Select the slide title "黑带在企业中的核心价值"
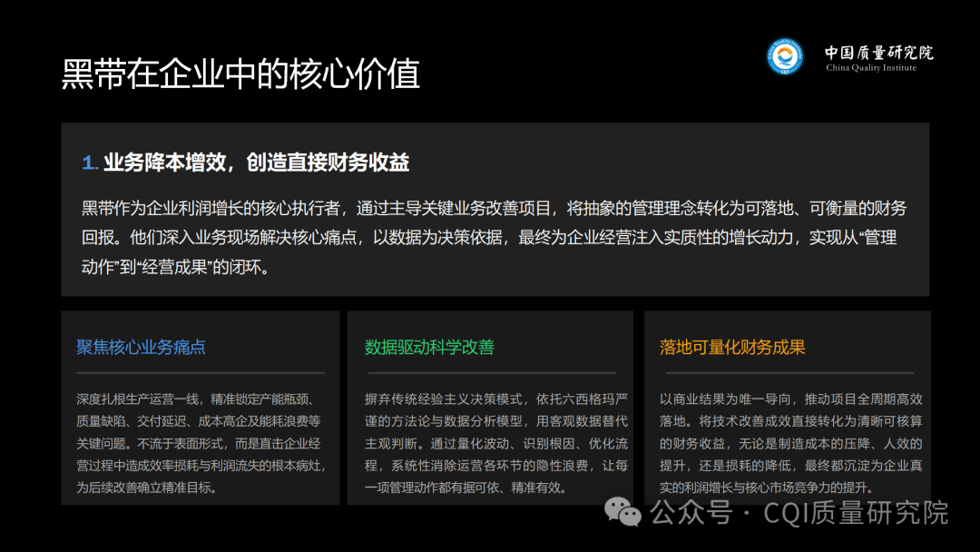Viewport: 980px width, 552px height. pyautogui.click(x=240, y=74)
